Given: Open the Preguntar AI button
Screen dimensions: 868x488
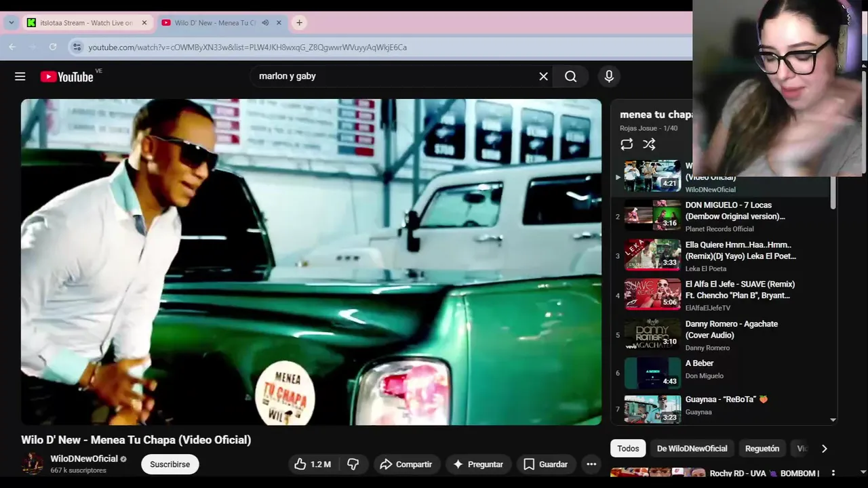Looking at the screenshot, I should 478,464.
